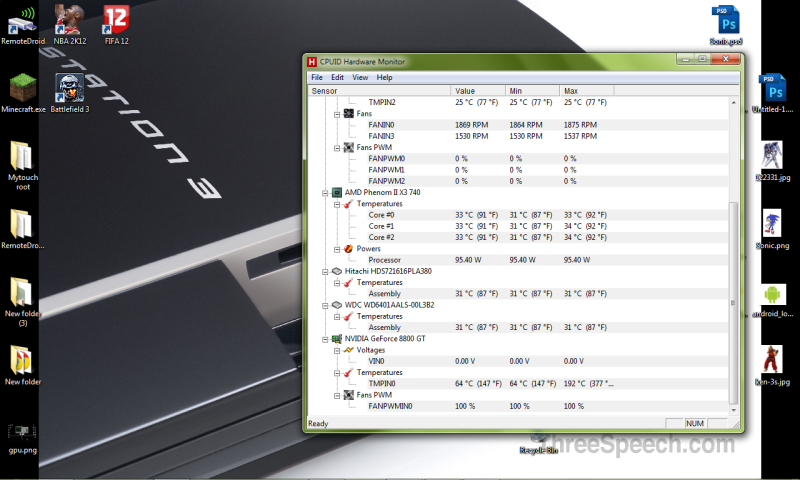The height and width of the screenshot is (480, 800).
Task: Click the 1869 RPM value of FANIN0
Action: [x=471, y=125]
